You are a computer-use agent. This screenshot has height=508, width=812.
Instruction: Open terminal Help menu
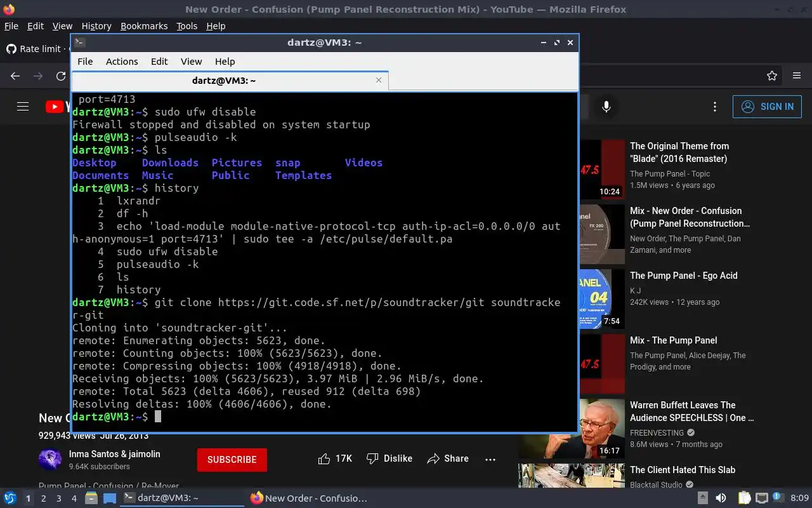pyautogui.click(x=225, y=62)
